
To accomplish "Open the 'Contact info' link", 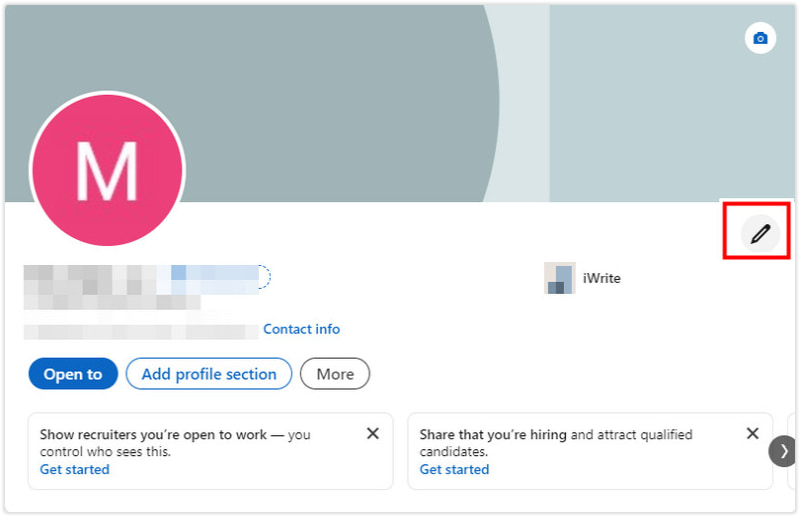I will [x=301, y=329].
